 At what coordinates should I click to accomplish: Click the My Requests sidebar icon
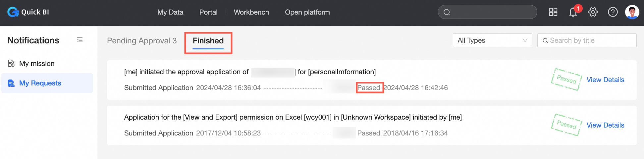[x=11, y=83]
